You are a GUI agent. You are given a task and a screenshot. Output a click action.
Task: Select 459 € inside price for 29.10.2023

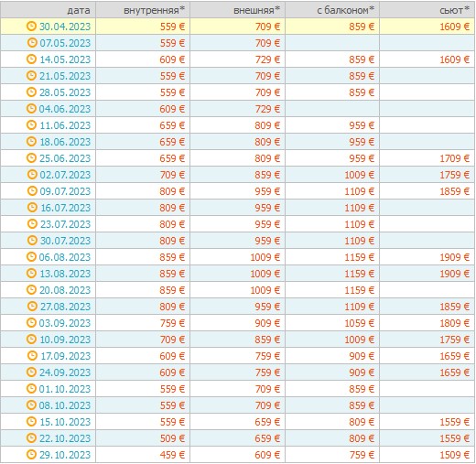pyautogui.click(x=172, y=455)
